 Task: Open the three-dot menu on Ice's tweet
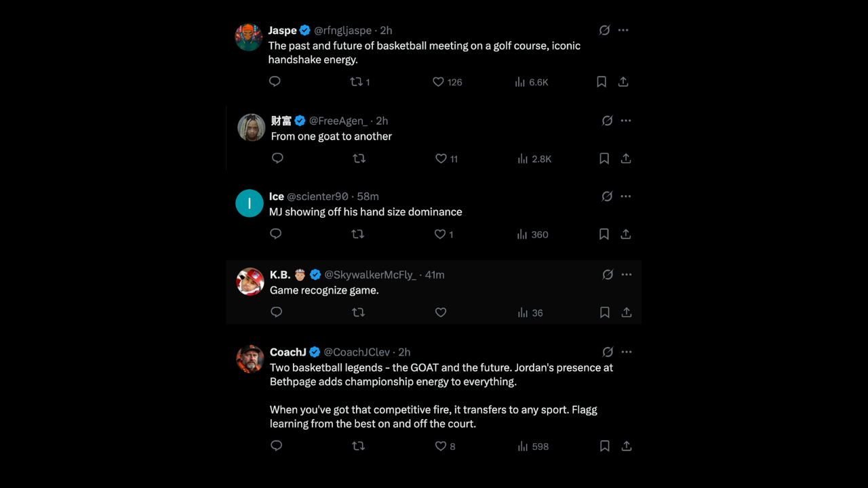(x=626, y=197)
